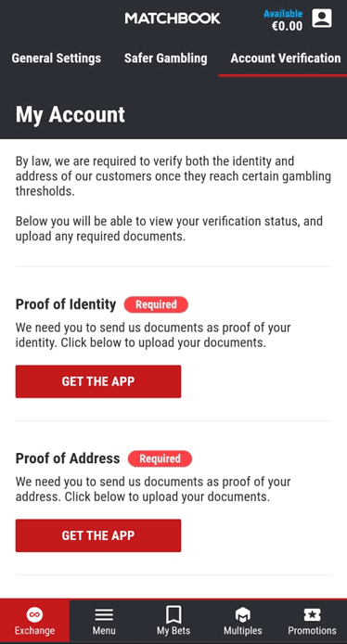Tap the Proof of Identity heading

point(66,304)
